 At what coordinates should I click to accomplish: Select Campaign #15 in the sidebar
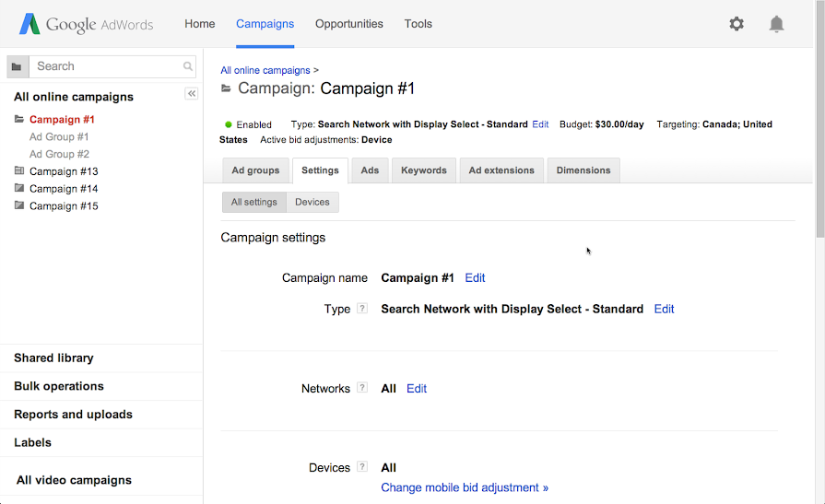(x=63, y=206)
